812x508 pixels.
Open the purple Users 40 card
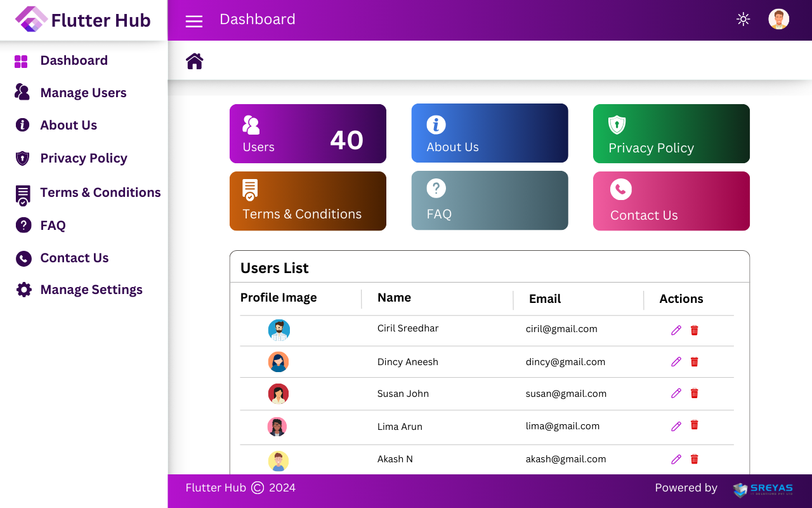308,133
